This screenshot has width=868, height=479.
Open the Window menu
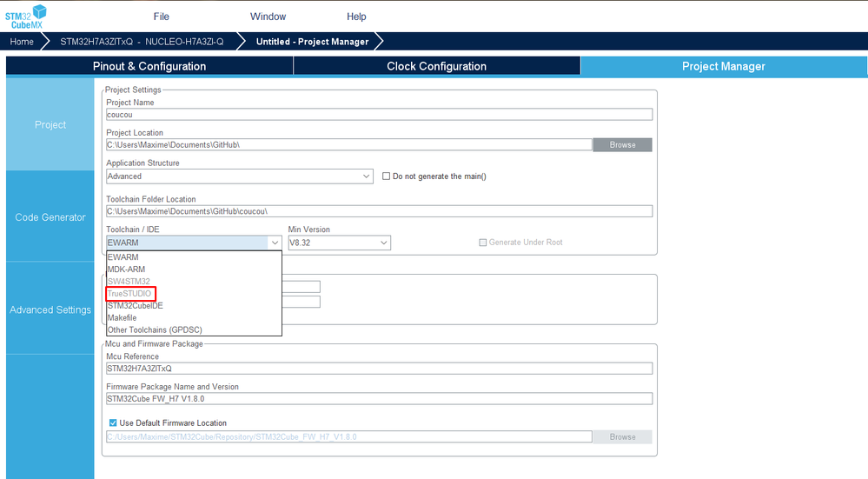(268, 17)
